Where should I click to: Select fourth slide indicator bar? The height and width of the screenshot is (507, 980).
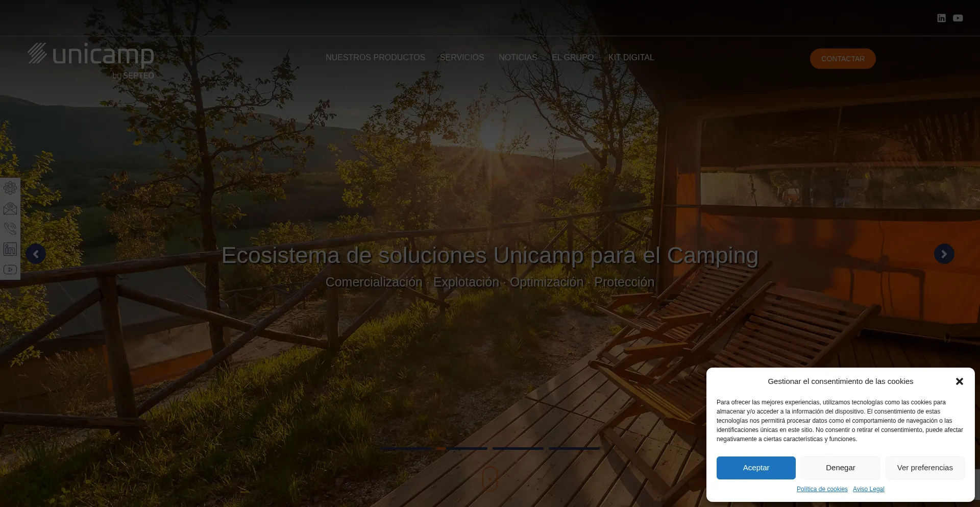[x=574, y=448]
